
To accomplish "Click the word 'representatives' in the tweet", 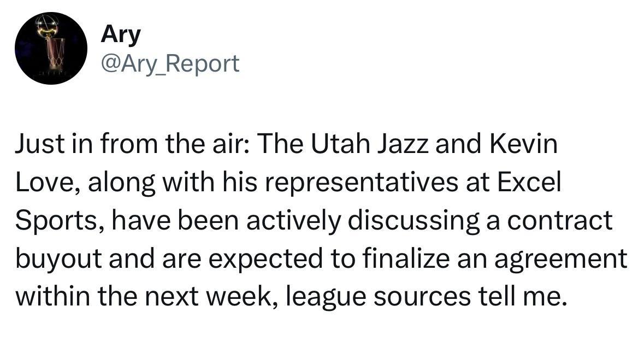I will tap(361, 183).
